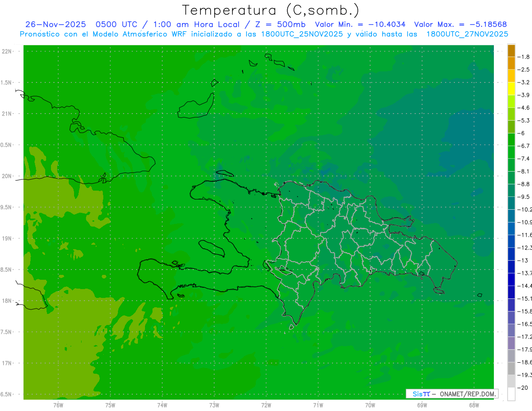The image size is (532, 411).
Task: Click the "70W" longitude label
Action: pyautogui.click(x=370, y=405)
